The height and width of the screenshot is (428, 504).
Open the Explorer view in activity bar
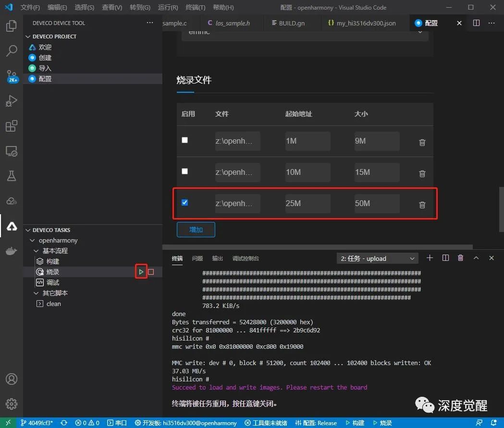pyautogui.click(x=12, y=26)
